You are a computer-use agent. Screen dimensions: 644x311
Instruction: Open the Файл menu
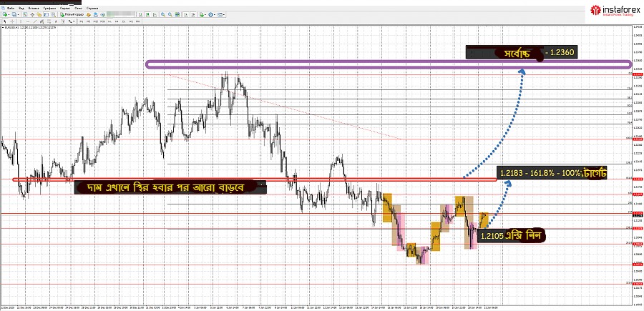(11, 8)
